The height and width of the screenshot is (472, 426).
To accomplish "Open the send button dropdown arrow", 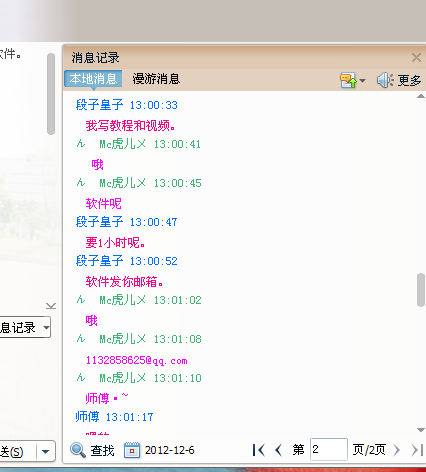I will pos(46,452).
